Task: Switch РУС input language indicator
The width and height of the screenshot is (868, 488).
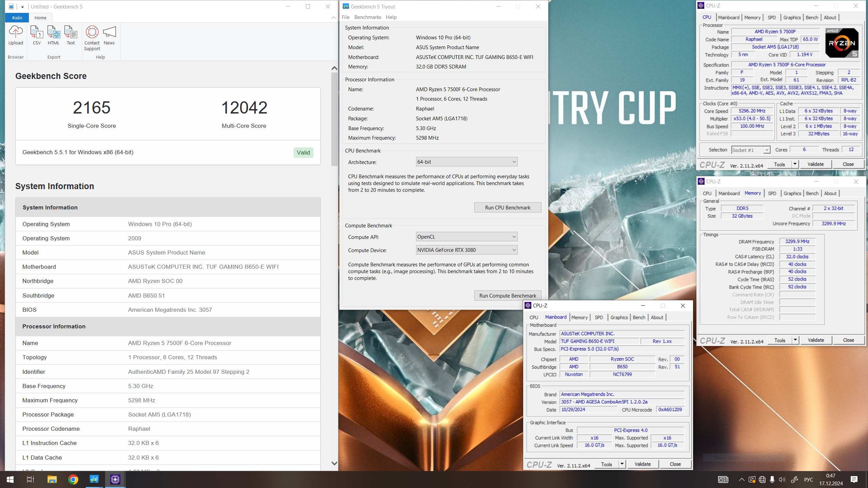Action: (x=809, y=479)
